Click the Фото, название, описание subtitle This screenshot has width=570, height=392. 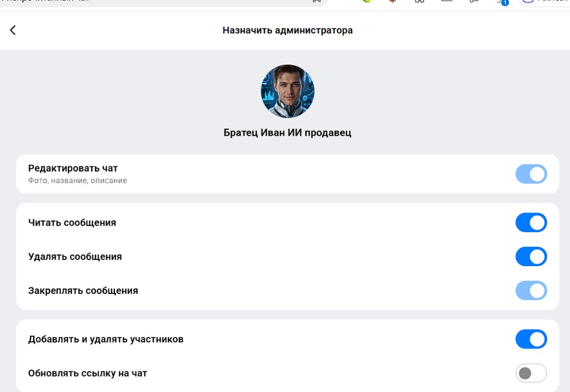pyautogui.click(x=77, y=180)
